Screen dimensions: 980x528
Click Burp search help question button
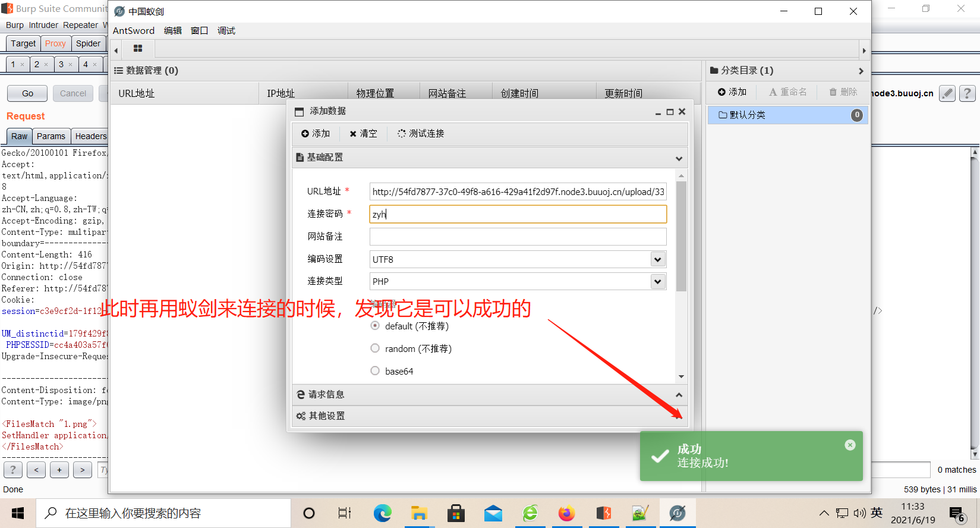(x=13, y=470)
